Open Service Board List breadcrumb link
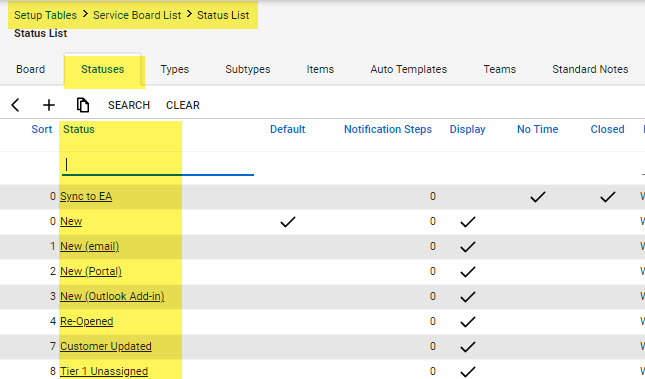Screen dimensions: 645x379 click(x=137, y=15)
